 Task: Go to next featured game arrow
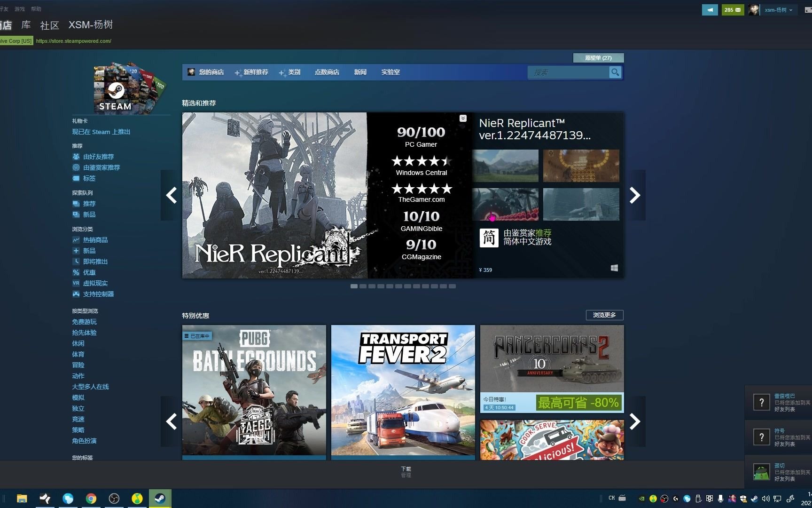pos(635,195)
